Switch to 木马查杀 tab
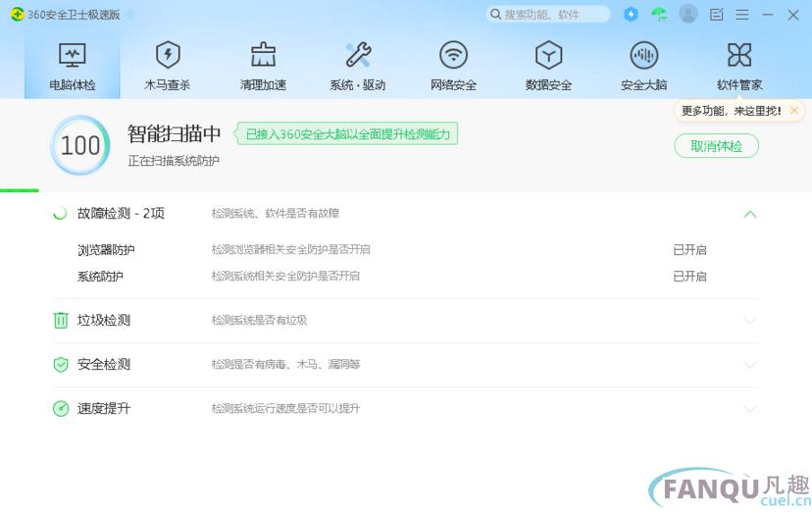The height and width of the screenshot is (512, 812). tap(168, 67)
